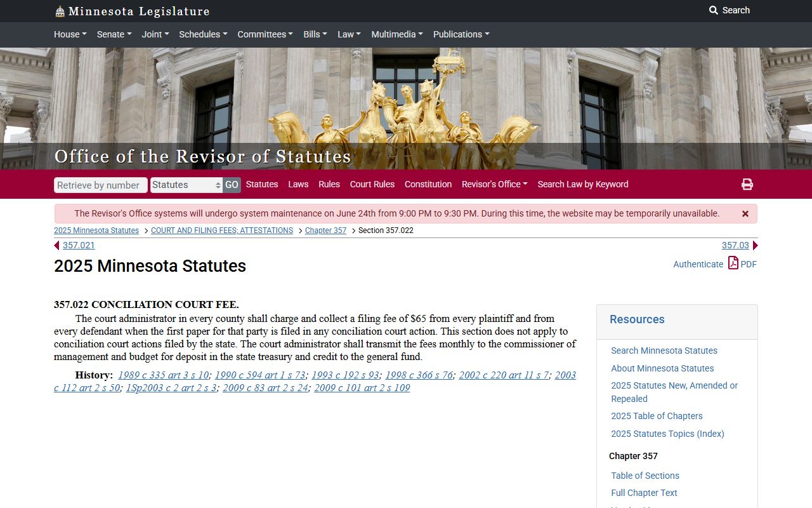The width and height of the screenshot is (812, 508).
Task: Open the Bills dropdown menu
Action: tap(315, 34)
